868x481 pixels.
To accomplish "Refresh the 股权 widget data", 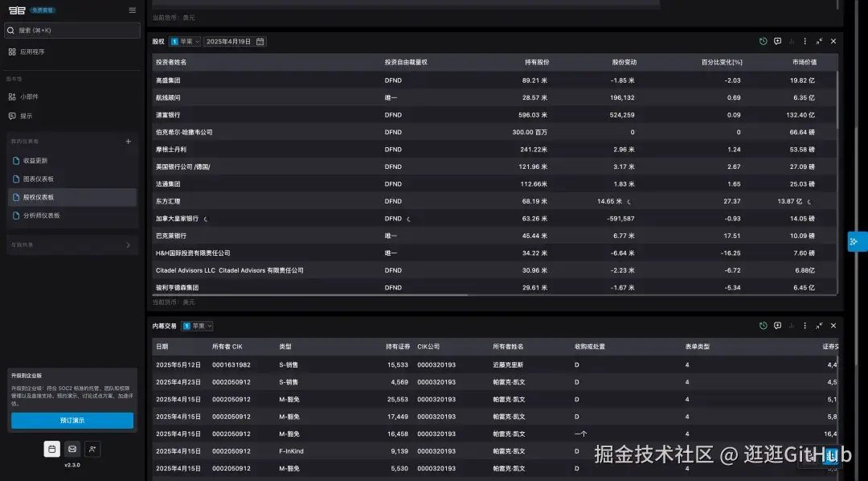I will pyautogui.click(x=764, y=41).
